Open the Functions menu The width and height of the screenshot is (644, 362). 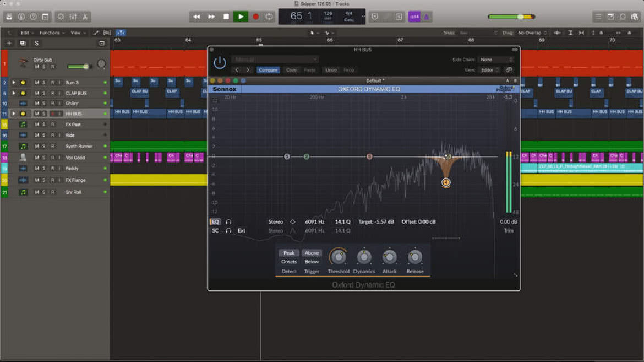coord(52,33)
